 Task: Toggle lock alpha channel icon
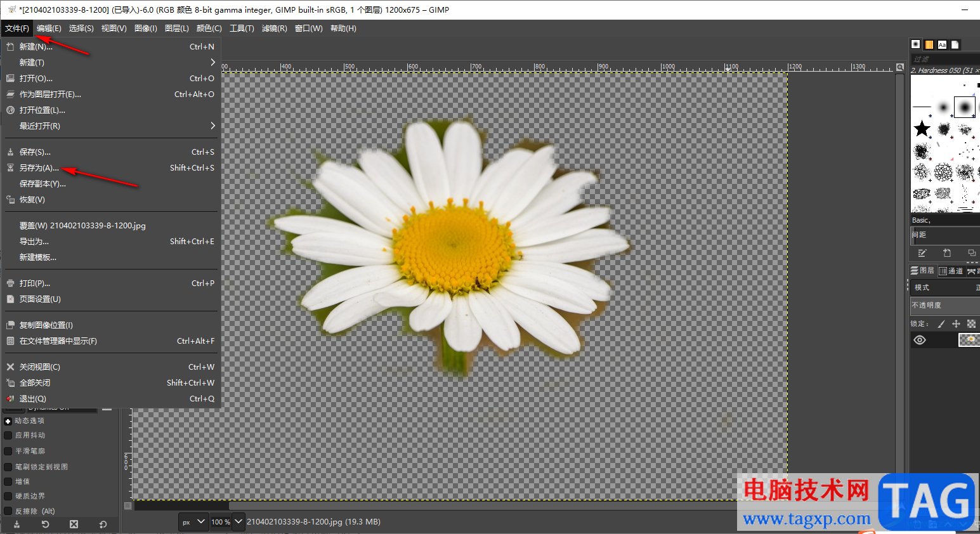click(971, 323)
